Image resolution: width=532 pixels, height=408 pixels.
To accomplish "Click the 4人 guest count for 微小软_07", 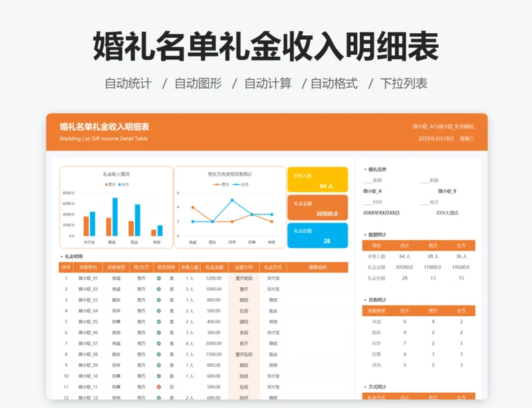I will pyautogui.click(x=190, y=343).
